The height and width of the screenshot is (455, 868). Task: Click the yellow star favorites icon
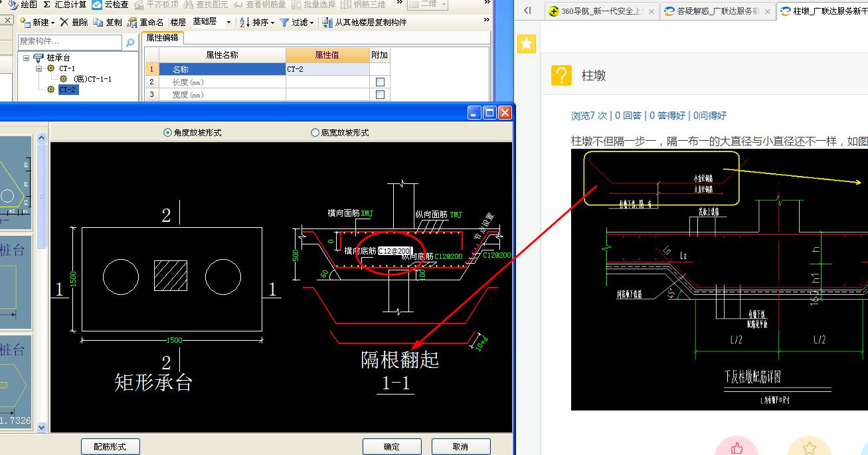click(527, 44)
